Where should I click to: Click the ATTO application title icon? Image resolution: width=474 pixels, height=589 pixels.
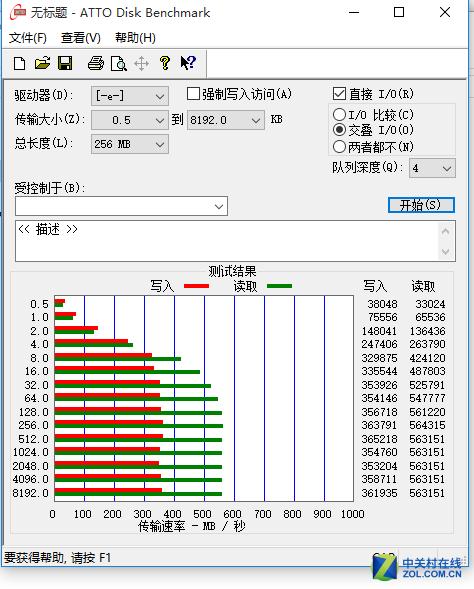tap(18, 12)
